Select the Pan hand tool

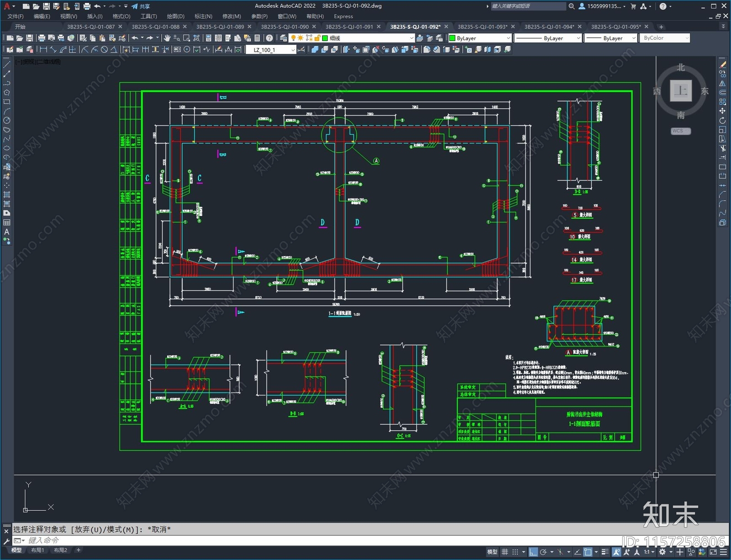(x=167, y=38)
